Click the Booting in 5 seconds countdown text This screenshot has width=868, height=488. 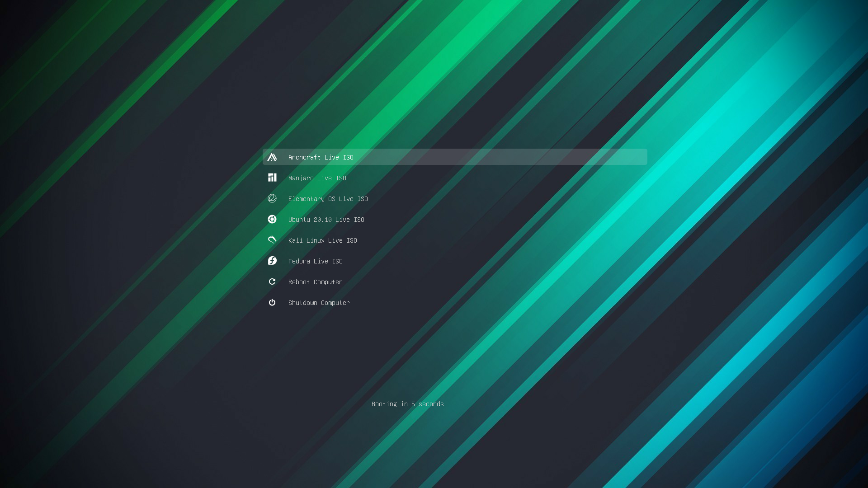[x=407, y=404]
